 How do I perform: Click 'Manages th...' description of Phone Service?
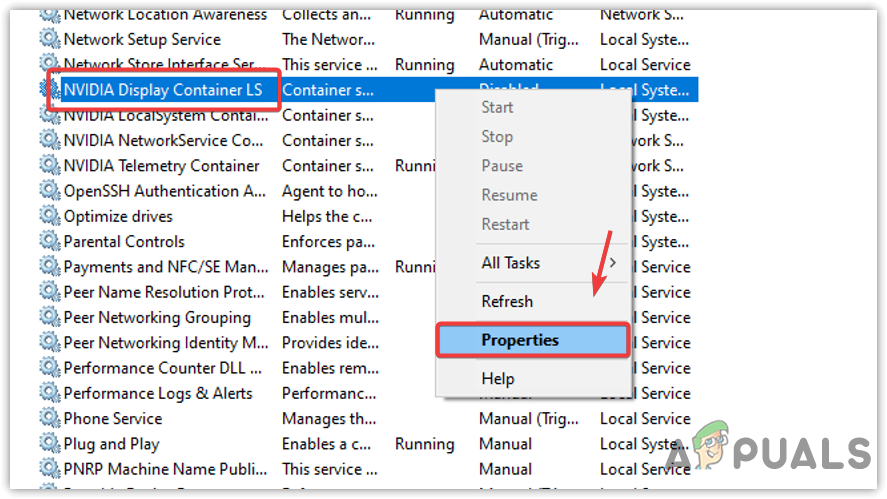pos(329,418)
